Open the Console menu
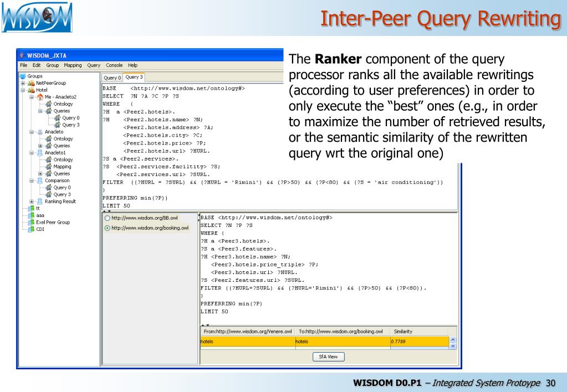 (114, 65)
